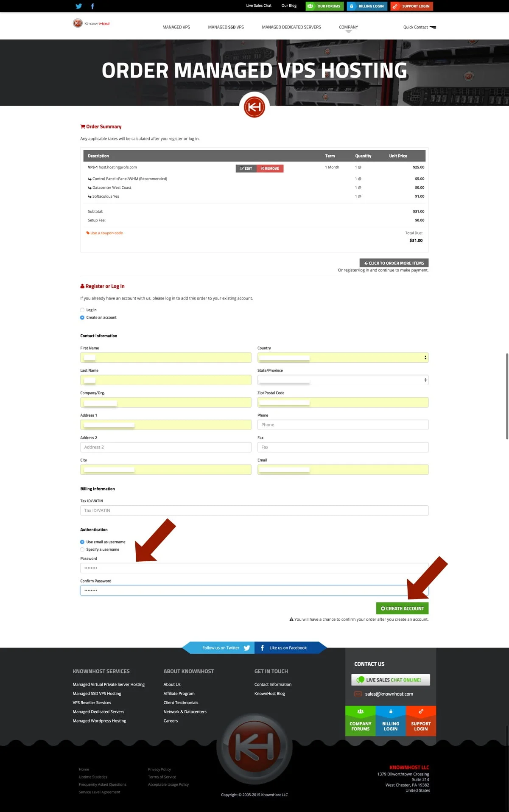Open Careers footer link
Image resolution: width=509 pixels, height=812 pixels.
(171, 721)
